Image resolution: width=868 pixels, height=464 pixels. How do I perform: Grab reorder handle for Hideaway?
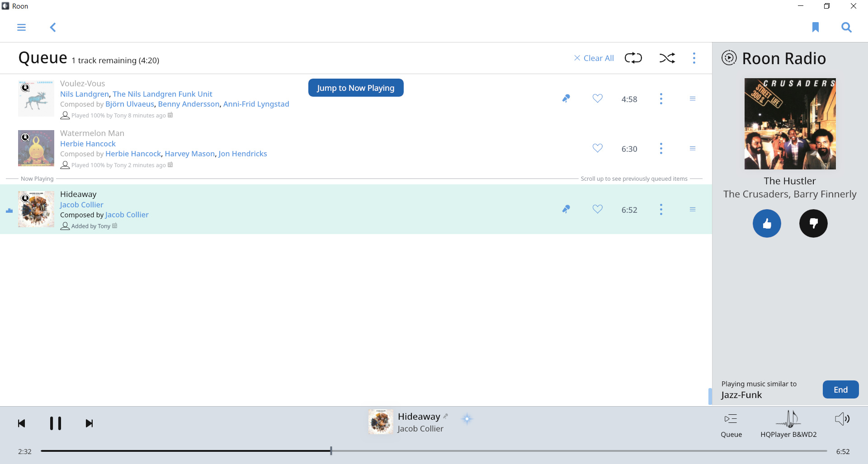693,209
